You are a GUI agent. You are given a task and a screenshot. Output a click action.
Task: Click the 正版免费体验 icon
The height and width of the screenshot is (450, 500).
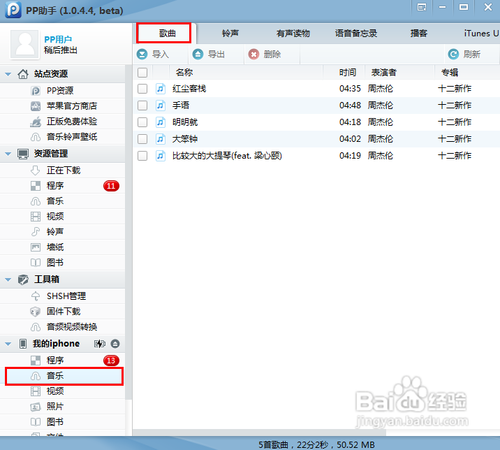[36, 122]
